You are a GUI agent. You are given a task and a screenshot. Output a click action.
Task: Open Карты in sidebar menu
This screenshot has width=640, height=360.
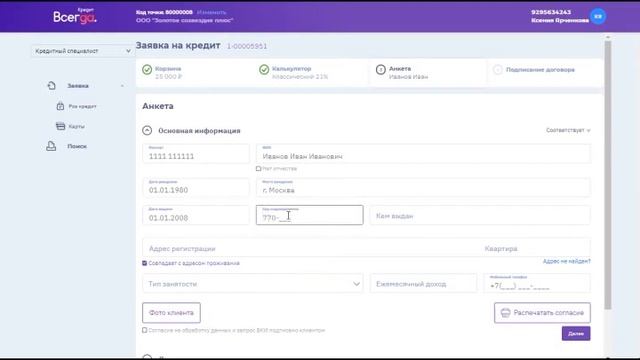(76, 127)
